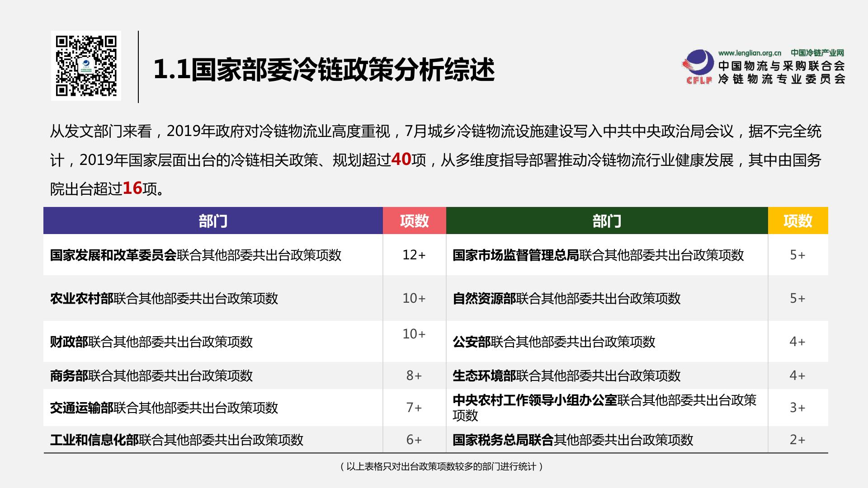
Task: Select the 财政部 row text
Action: 151,342
